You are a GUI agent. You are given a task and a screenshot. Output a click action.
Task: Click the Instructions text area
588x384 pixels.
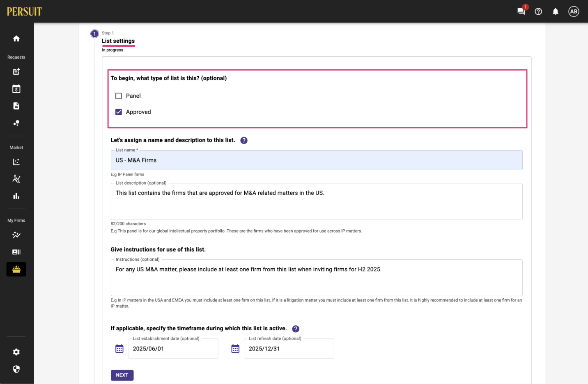[317, 278]
